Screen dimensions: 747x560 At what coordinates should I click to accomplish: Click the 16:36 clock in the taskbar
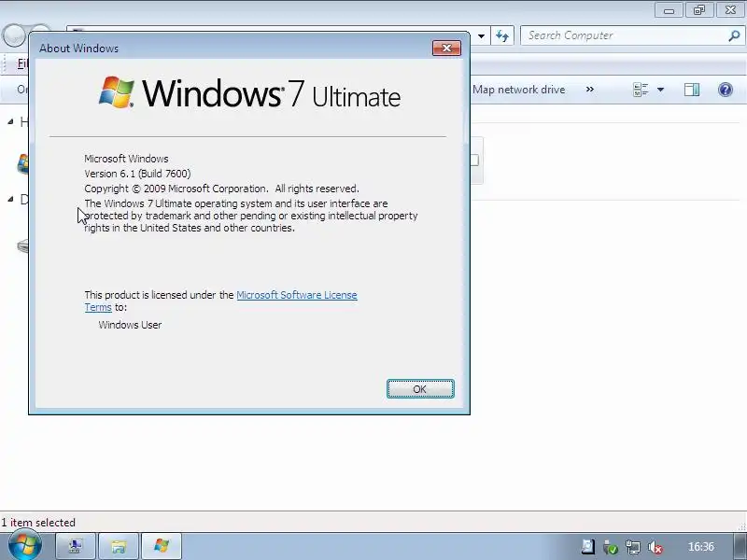701,547
